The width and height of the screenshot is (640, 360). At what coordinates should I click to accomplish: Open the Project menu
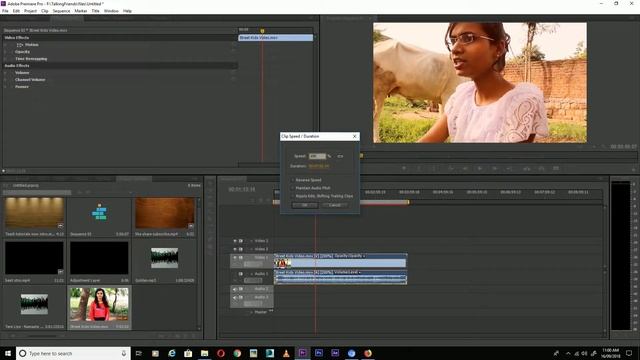point(30,11)
